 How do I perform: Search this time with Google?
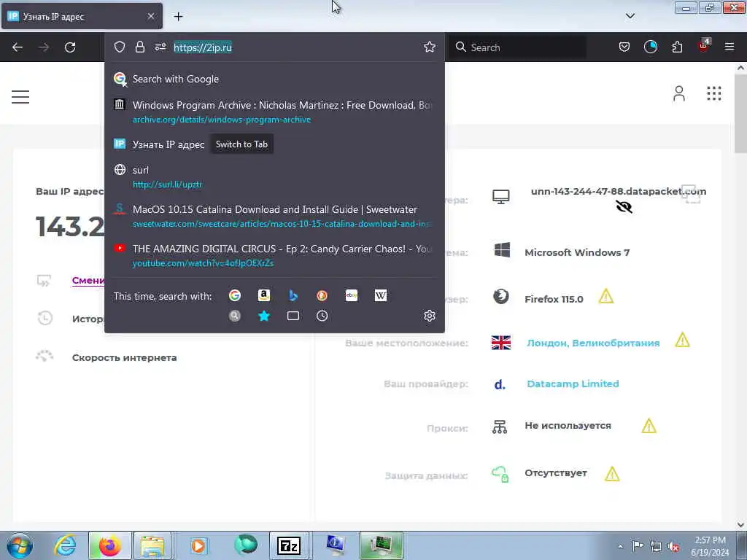tap(234, 296)
